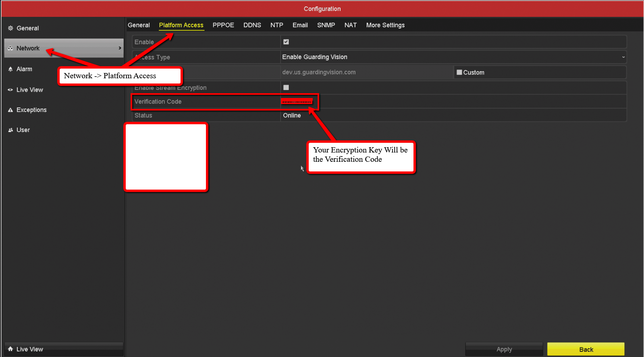Click the Network icon in sidebar
The width and height of the screenshot is (644, 357).
point(10,48)
